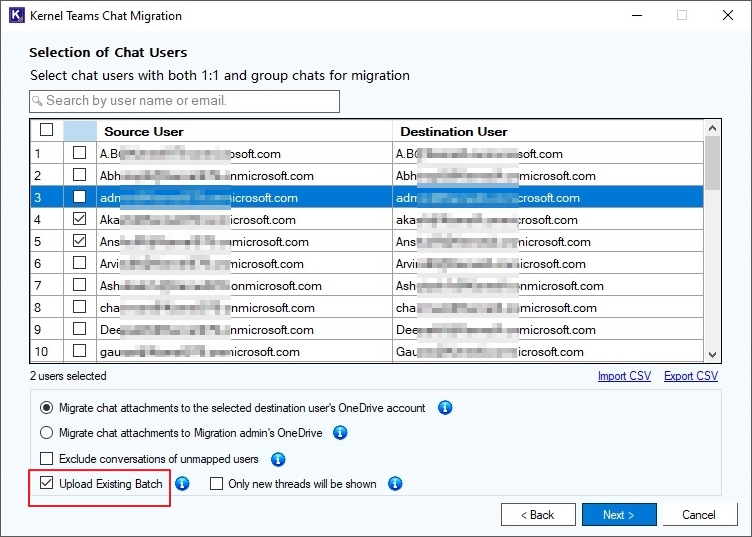Tick the select-all checkbox in table header
The image size is (752, 537).
click(x=47, y=129)
